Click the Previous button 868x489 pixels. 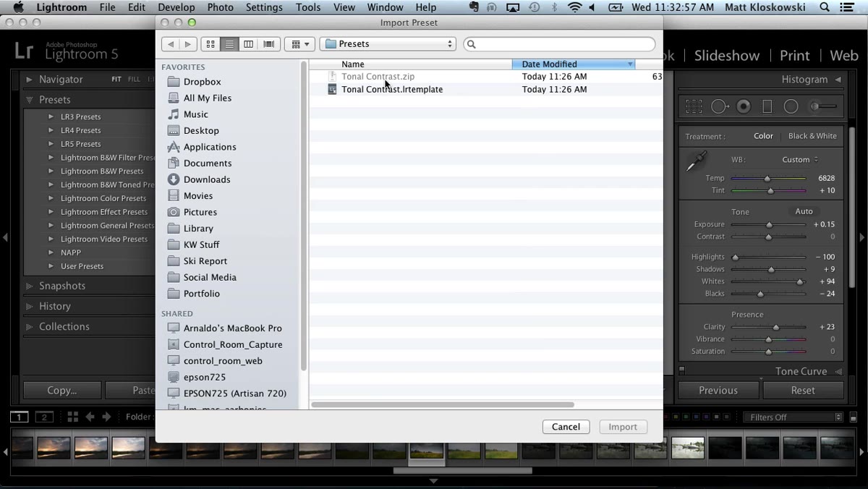718,390
